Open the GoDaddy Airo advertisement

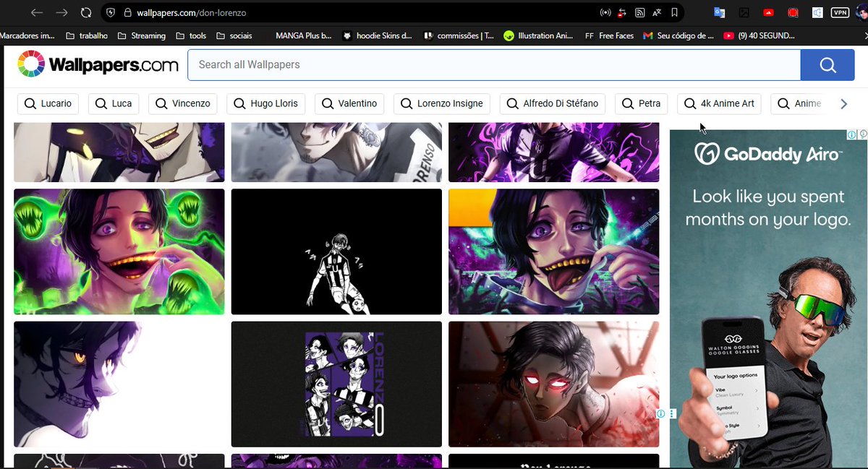pos(768,298)
